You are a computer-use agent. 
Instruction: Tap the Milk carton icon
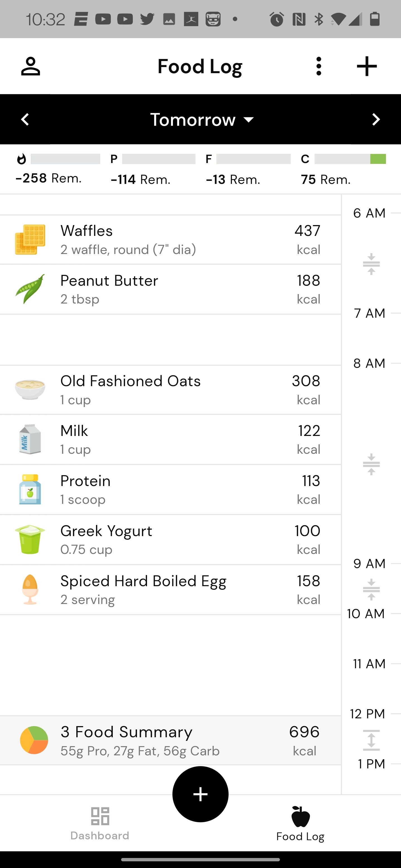pyautogui.click(x=30, y=439)
